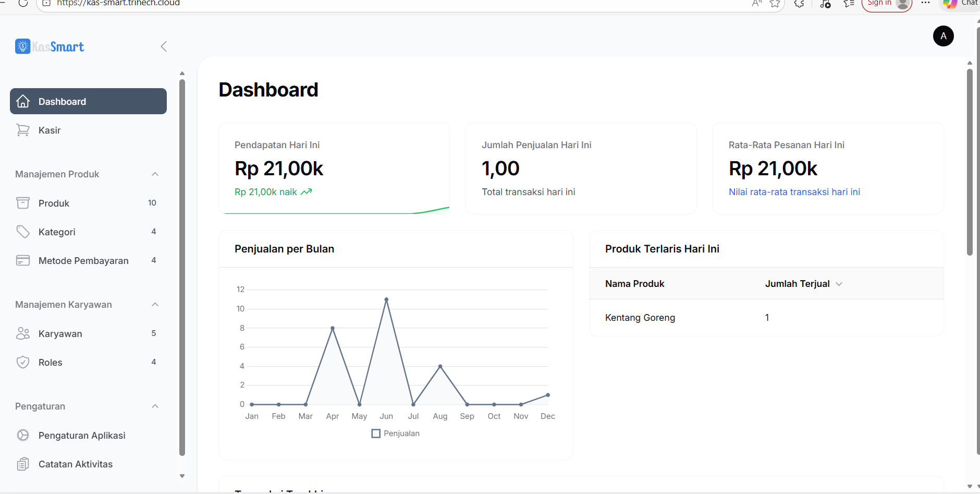Focus the browser address bar URL
The height and width of the screenshot is (494, 980).
pos(118,3)
